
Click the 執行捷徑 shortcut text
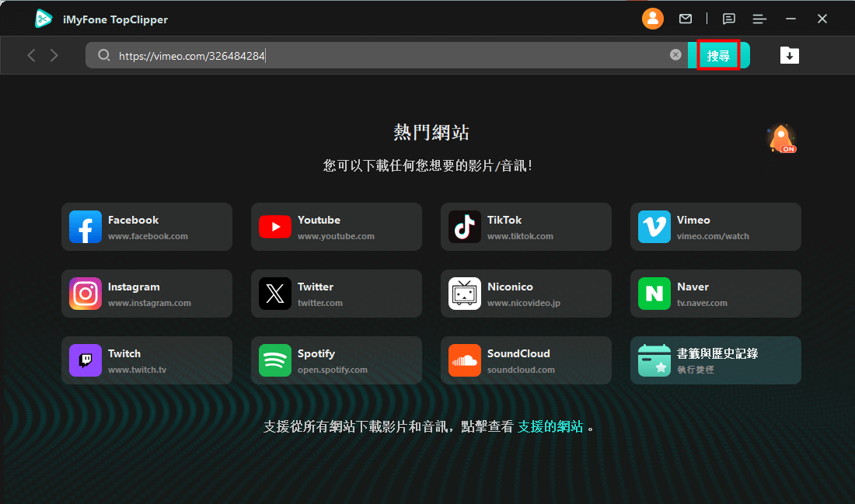[695, 370]
